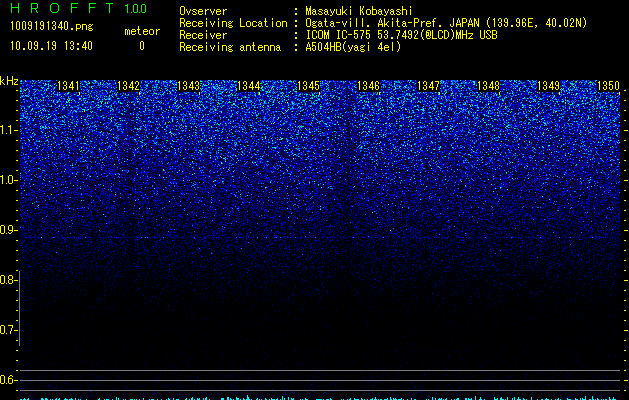Click the 1348 time marker
This screenshot has width=629, height=400.
[x=488, y=86]
